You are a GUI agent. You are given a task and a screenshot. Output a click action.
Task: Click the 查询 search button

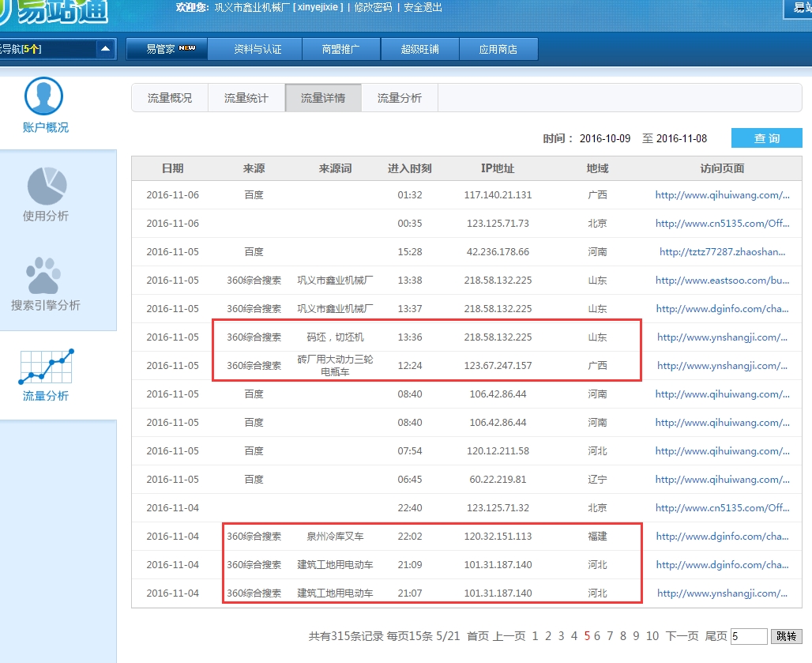765,137
